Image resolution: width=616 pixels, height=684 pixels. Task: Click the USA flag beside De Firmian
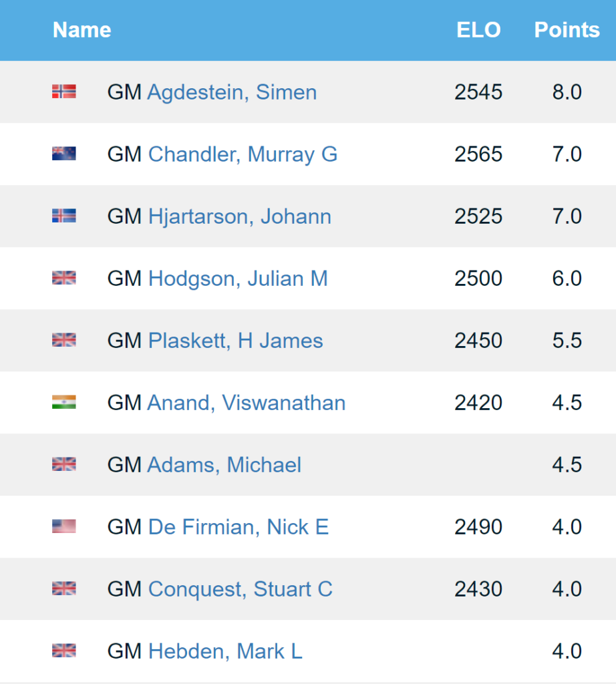[63, 527]
